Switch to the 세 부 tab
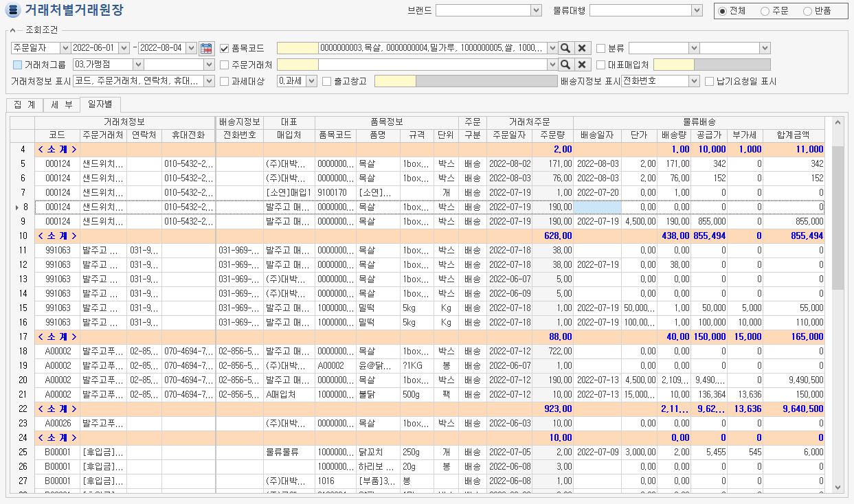Image resolution: width=854 pixels, height=504 pixels. tap(60, 105)
